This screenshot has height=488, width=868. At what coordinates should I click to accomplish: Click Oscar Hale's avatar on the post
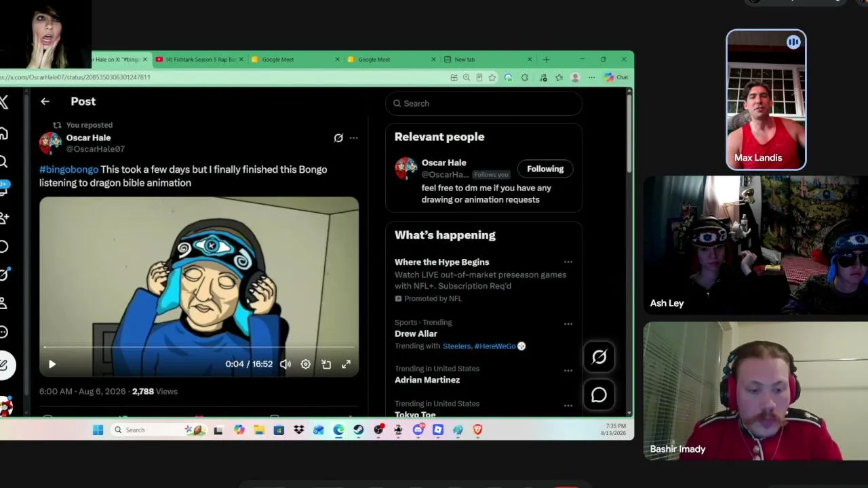click(x=50, y=143)
